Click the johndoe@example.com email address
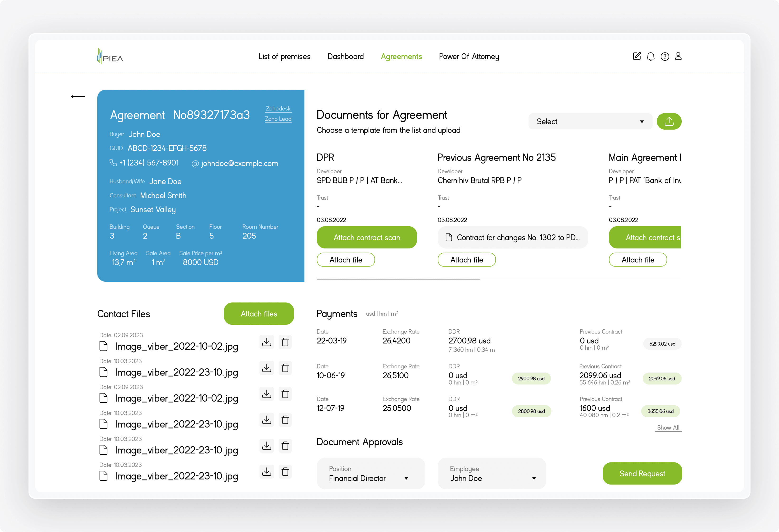Viewport: 779px width, 532px height. [x=239, y=164]
